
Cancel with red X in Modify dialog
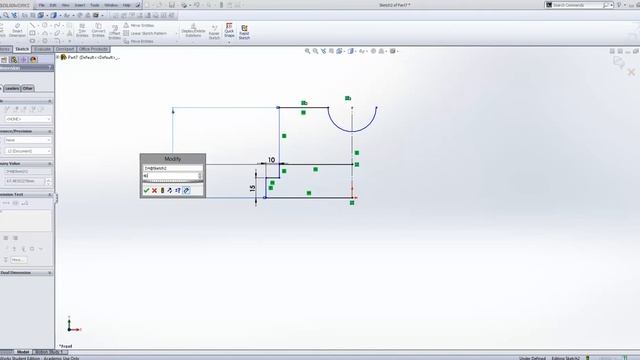click(x=154, y=191)
